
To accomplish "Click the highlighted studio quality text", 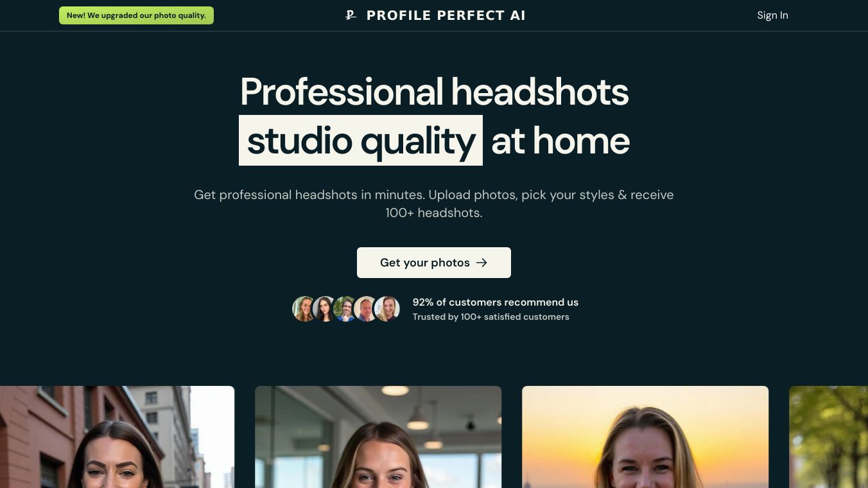I will (x=361, y=141).
